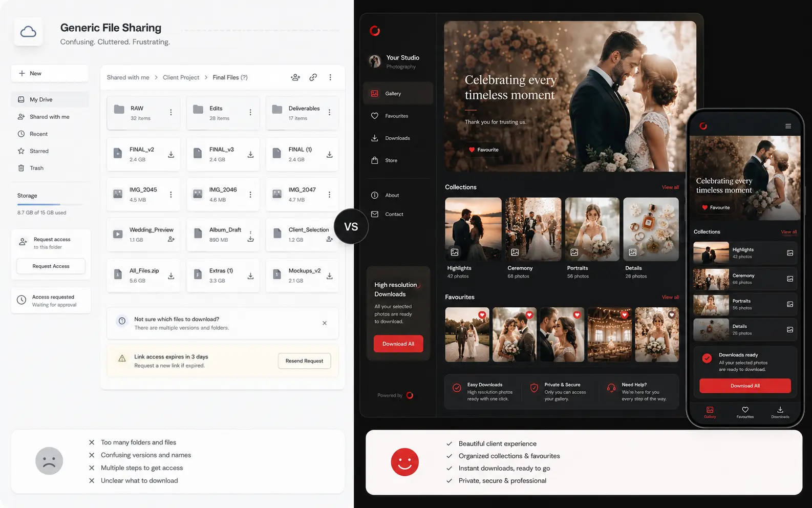Open the Details collection thumbnail

[x=651, y=229]
